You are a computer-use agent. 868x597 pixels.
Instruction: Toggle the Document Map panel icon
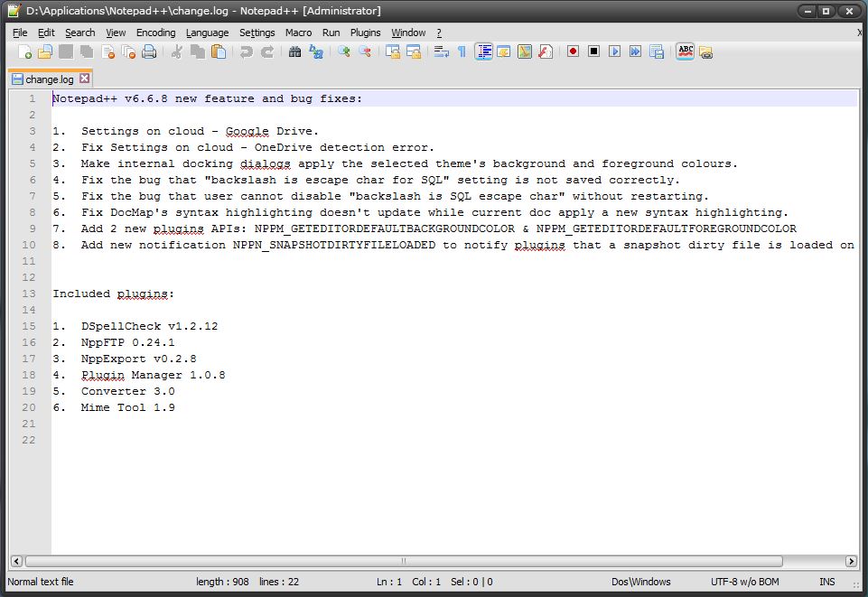pos(525,52)
